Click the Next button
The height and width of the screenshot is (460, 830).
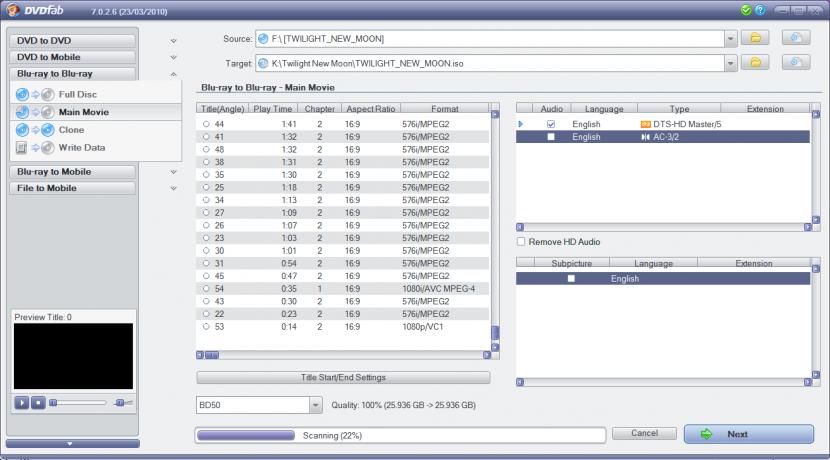(748, 434)
